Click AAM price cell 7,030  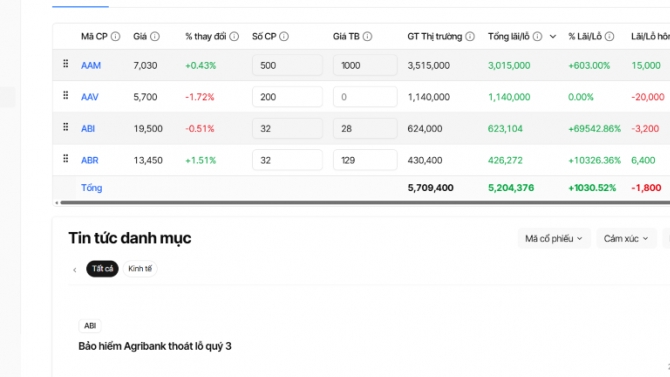pos(145,65)
